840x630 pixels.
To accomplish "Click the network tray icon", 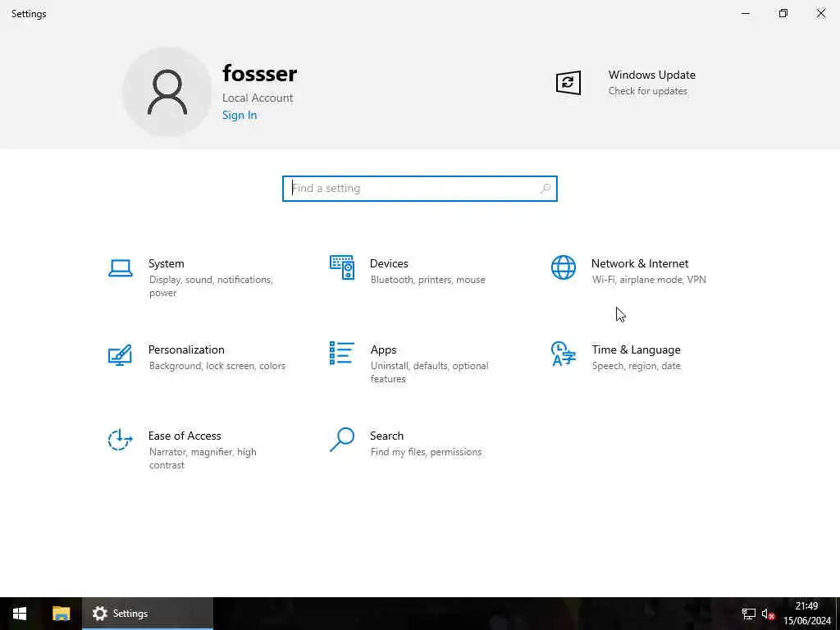I will point(748,614).
